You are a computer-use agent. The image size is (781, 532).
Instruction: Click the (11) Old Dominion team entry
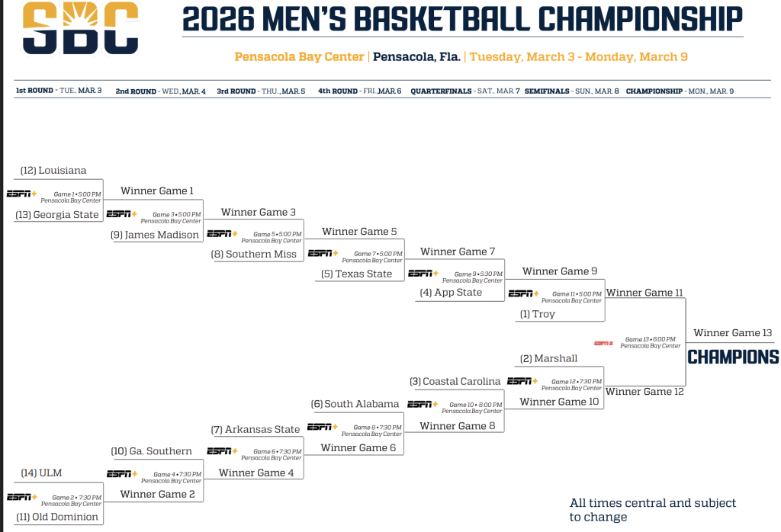[x=59, y=517]
